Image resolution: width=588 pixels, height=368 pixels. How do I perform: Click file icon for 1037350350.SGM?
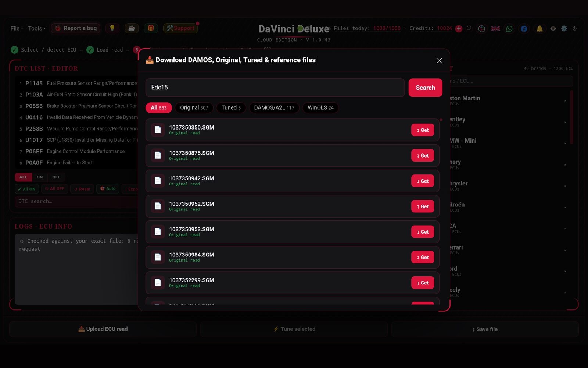(158, 130)
